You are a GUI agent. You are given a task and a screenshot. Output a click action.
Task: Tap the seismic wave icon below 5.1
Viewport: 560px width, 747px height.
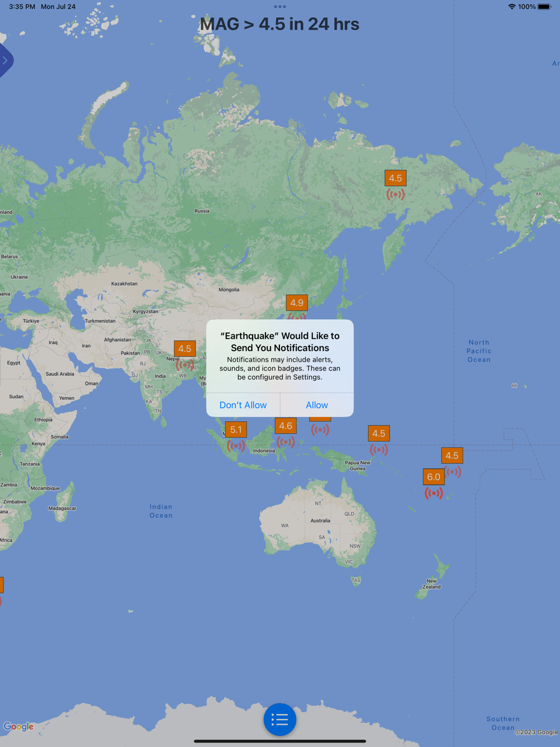(236, 446)
